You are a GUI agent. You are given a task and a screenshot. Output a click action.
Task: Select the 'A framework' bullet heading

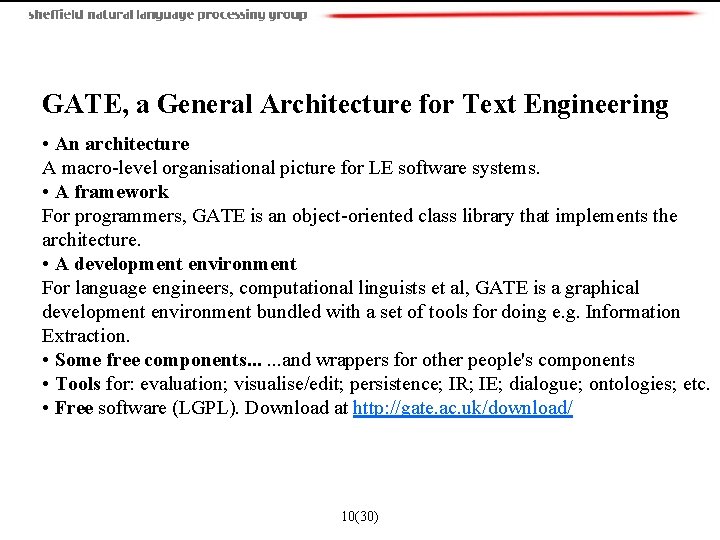pyautogui.click(x=112, y=192)
